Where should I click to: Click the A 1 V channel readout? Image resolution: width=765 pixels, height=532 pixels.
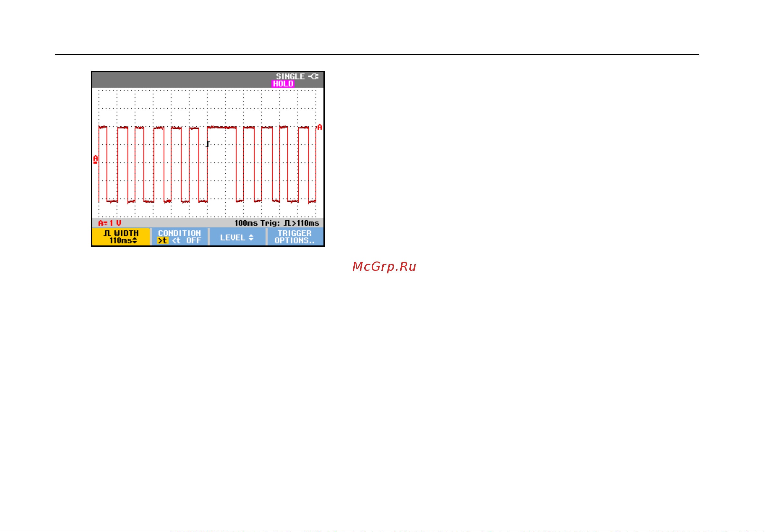click(110, 223)
